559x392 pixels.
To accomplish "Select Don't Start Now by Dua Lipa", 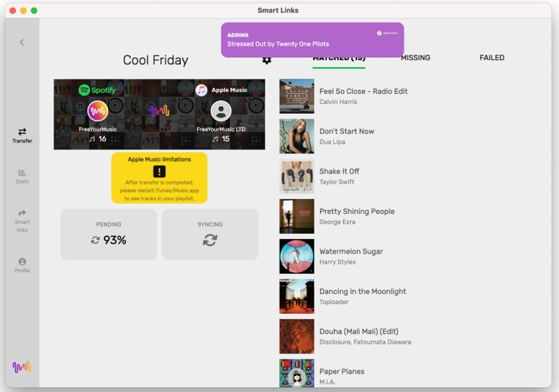I will click(347, 131).
